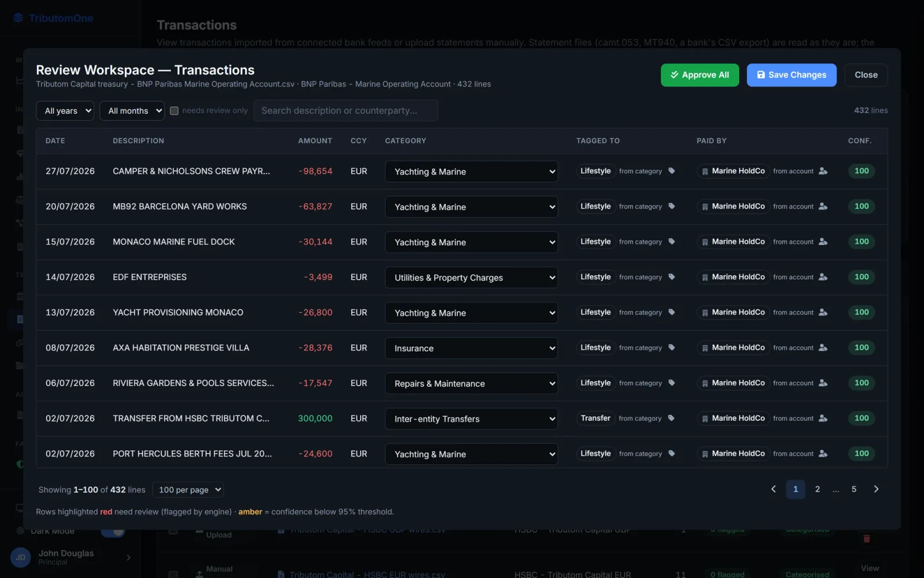
Task: Open Repairs & Maintenance category dropdown
Action: [471, 383]
